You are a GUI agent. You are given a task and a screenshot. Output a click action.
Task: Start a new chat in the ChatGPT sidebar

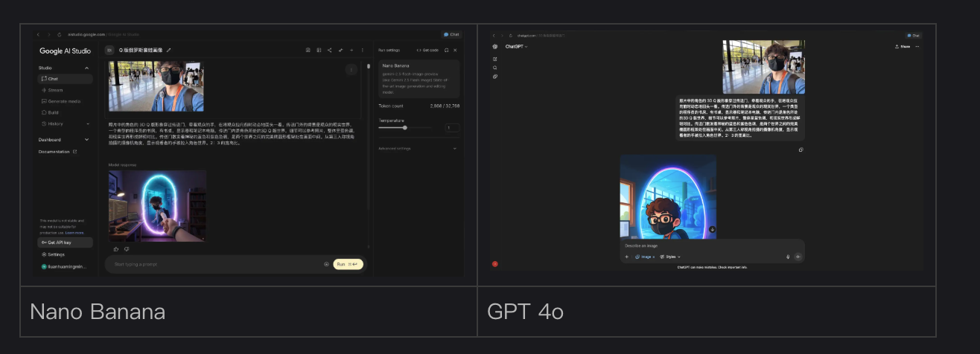[495, 59]
